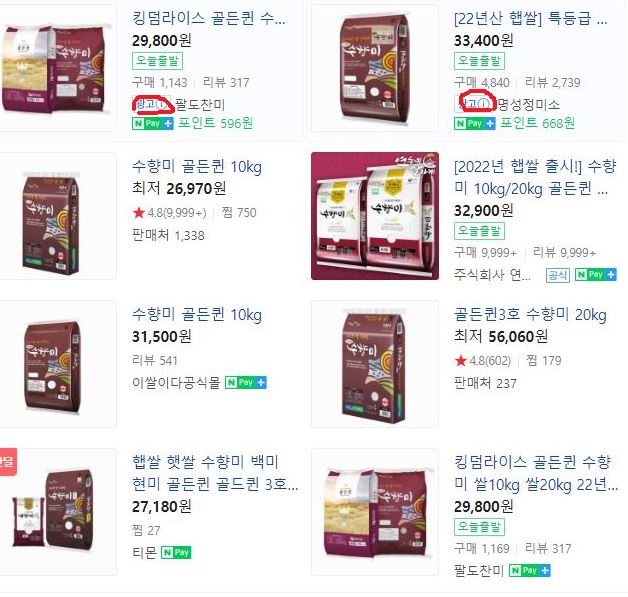Open 햅쌀 햇쌀 수향미 백미 현미 listing
This screenshot has width=628, height=597.
[x=215, y=473]
